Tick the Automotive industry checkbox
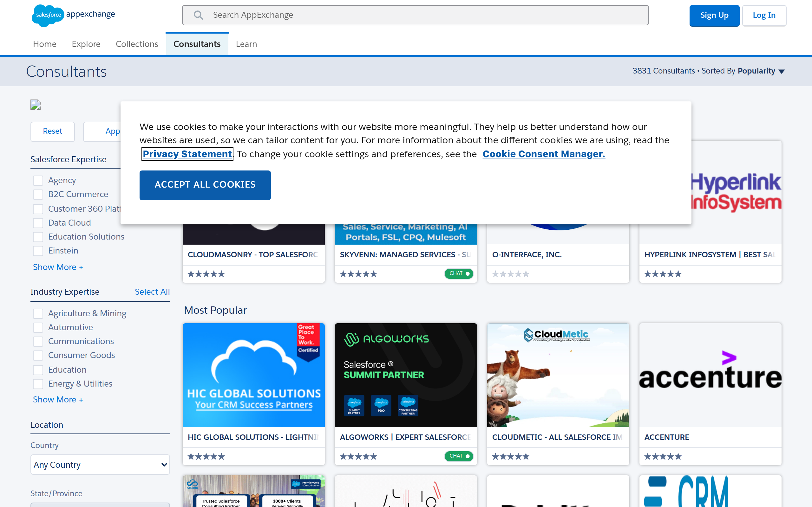The image size is (812, 507). point(38,327)
